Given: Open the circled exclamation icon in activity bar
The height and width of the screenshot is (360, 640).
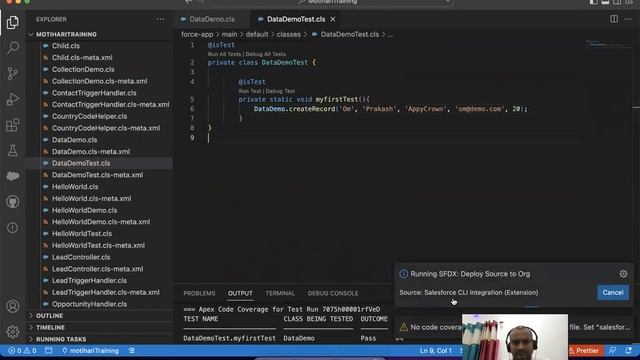Looking at the screenshot, I should click(13, 227).
